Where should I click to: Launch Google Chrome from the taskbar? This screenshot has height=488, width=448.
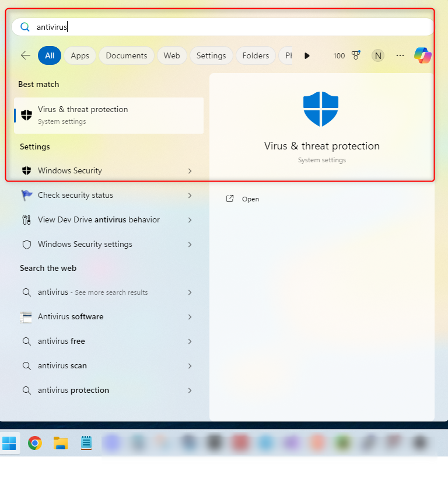(x=35, y=443)
